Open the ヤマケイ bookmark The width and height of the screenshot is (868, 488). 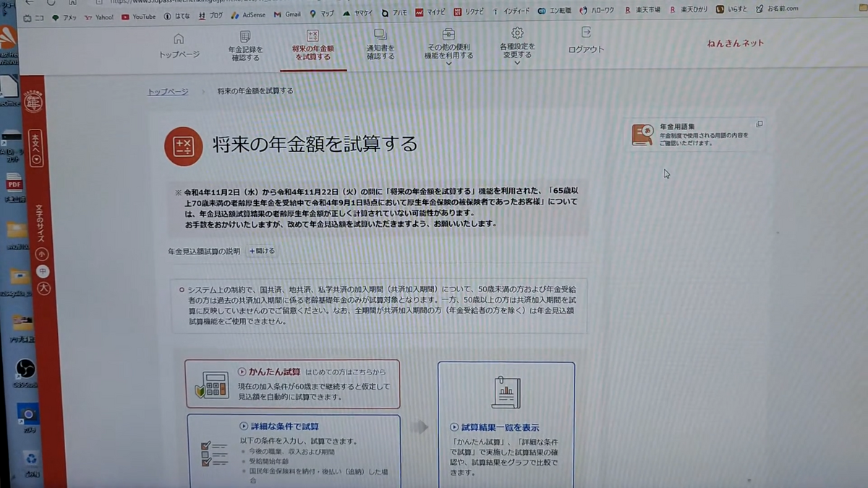click(358, 13)
